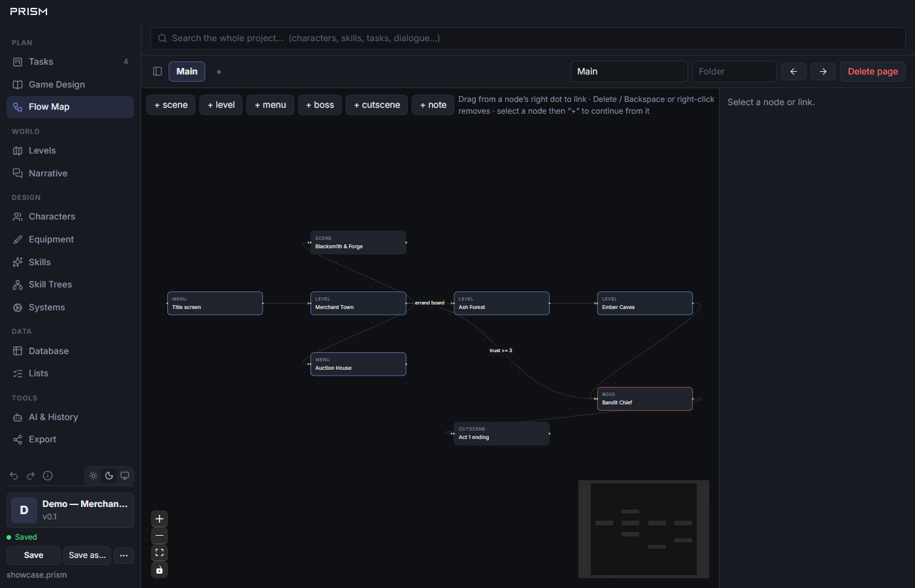
Task: Switch to light theme
Action: point(93,476)
